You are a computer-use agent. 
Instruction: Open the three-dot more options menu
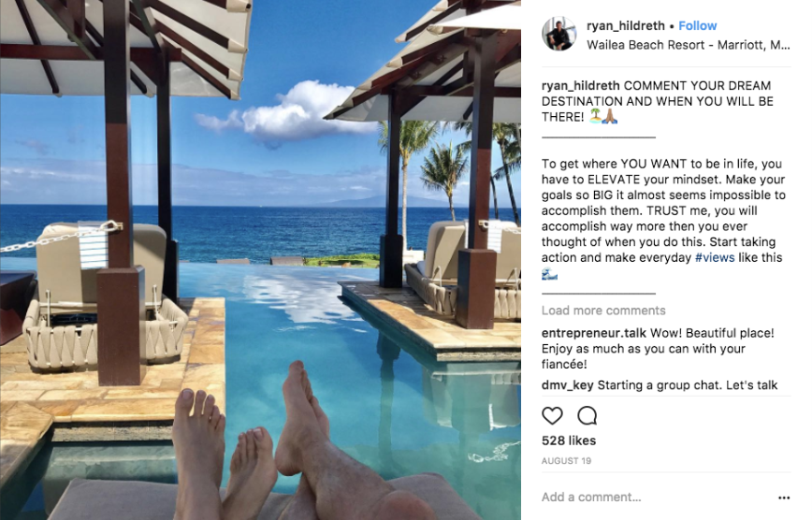click(784, 498)
